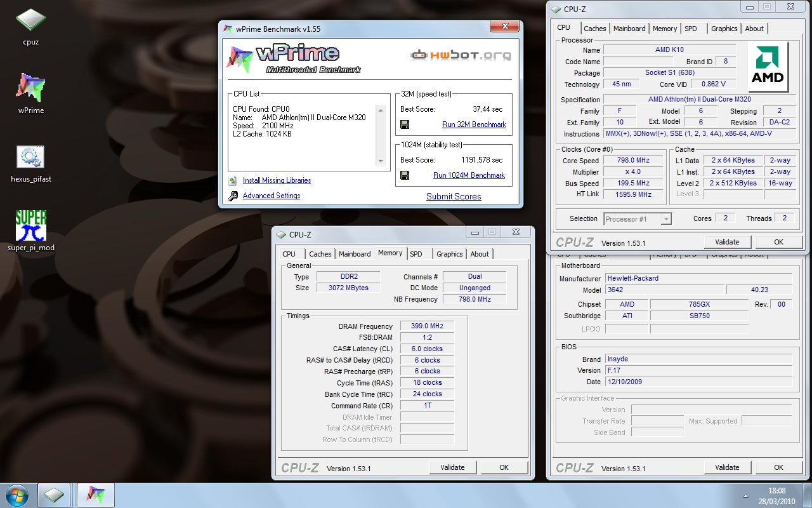Run the 1024M Benchmark

coord(469,175)
